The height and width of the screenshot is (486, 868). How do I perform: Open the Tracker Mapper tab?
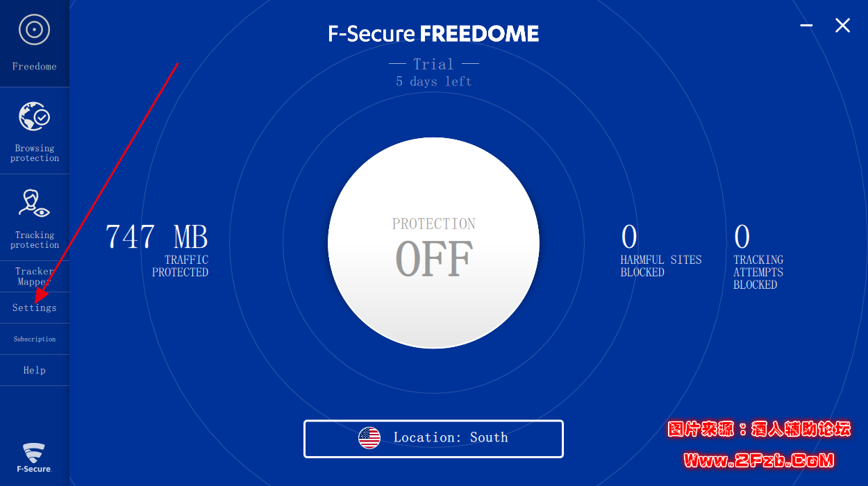[x=34, y=276]
